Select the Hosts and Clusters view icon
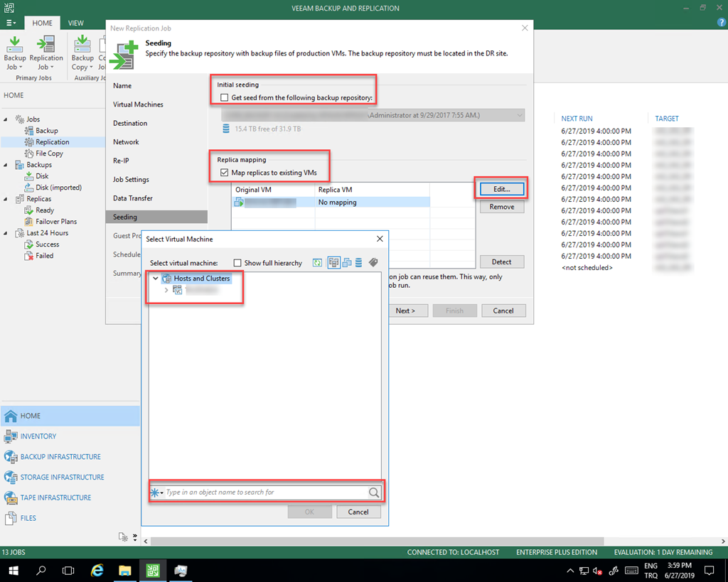 [x=333, y=263]
